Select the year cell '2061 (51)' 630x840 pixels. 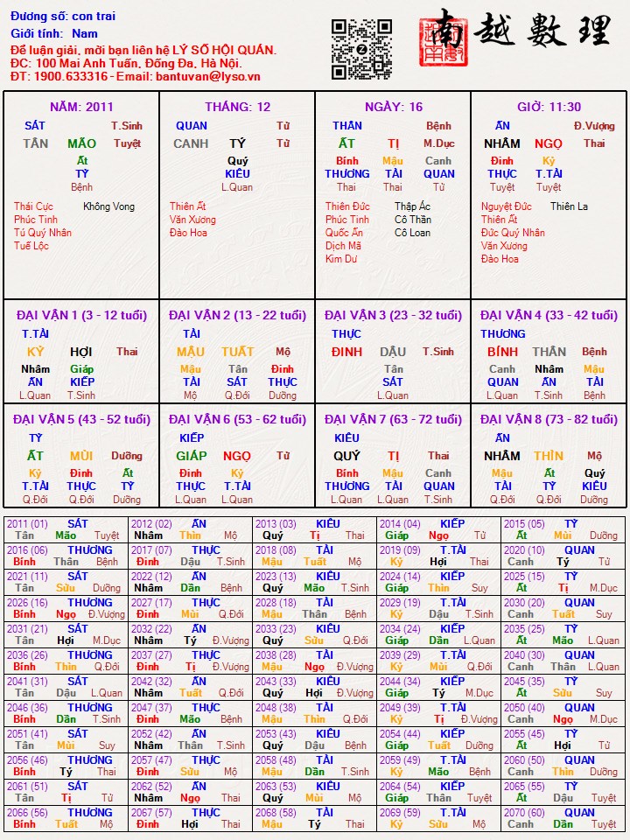pyautogui.click(x=66, y=793)
